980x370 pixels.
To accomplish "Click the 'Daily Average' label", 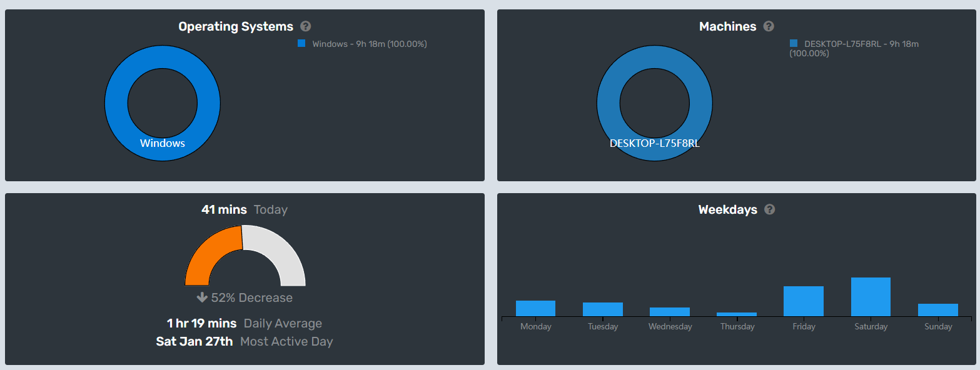I will click(x=283, y=323).
